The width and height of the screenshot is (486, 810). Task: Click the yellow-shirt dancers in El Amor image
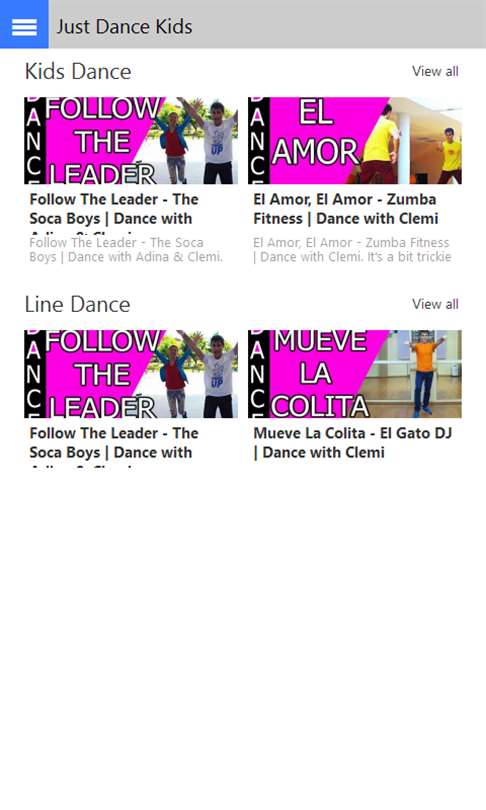(411, 145)
